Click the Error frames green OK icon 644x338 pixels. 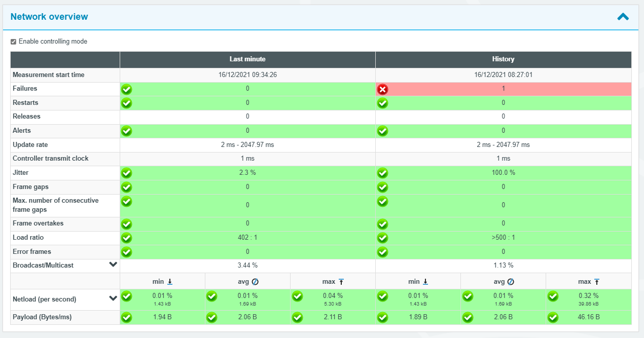(126, 252)
